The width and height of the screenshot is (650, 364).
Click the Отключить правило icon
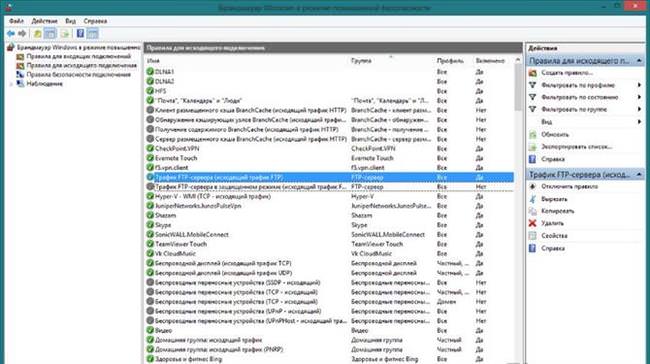[x=533, y=187]
